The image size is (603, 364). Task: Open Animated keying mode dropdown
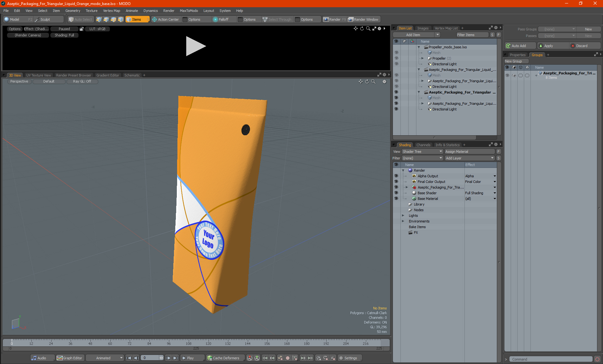point(105,358)
